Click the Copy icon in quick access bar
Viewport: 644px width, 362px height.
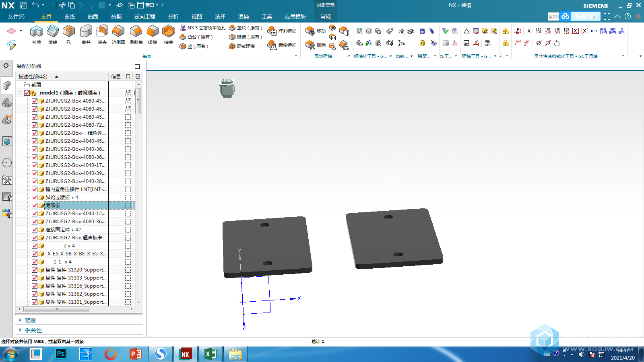click(x=72, y=5)
